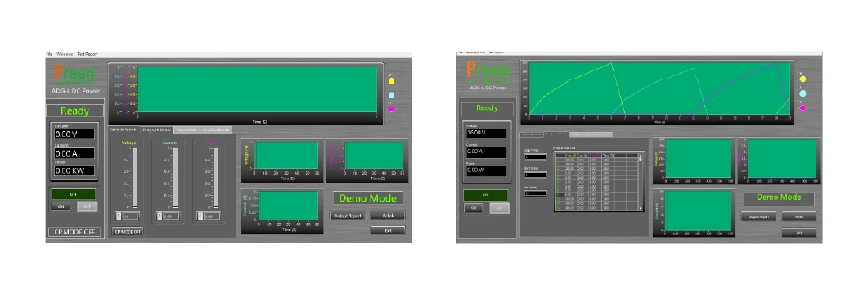
Task: Click Relink button in right window
Action: 799,216
